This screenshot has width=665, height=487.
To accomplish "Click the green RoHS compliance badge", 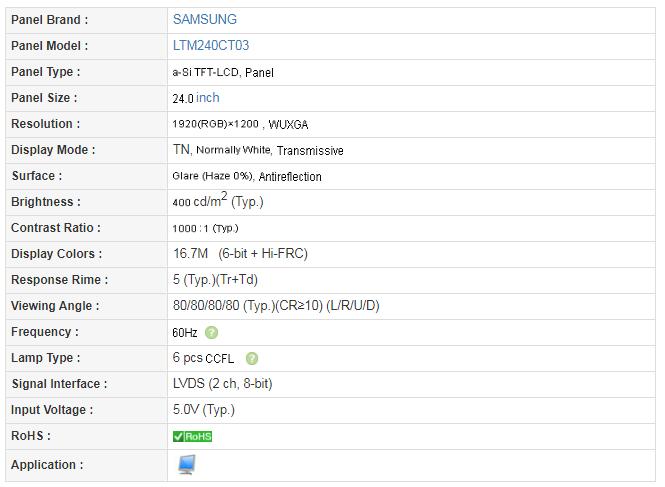I will click(192, 436).
